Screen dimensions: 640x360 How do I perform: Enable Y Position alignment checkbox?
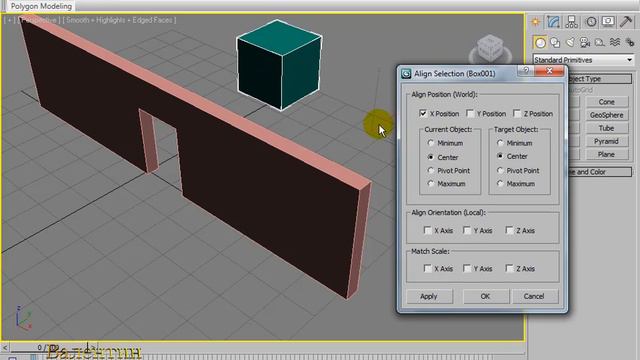pyautogui.click(x=470, y=113)
